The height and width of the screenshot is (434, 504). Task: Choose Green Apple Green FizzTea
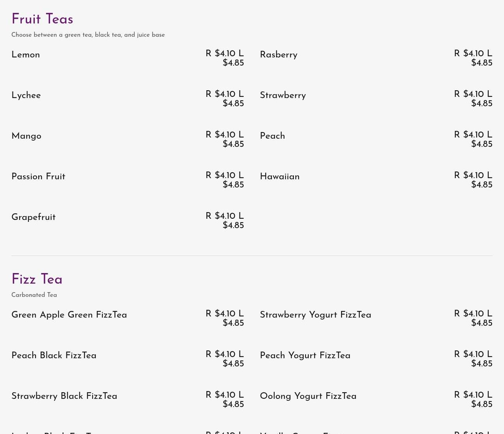[x=69, y=315]
